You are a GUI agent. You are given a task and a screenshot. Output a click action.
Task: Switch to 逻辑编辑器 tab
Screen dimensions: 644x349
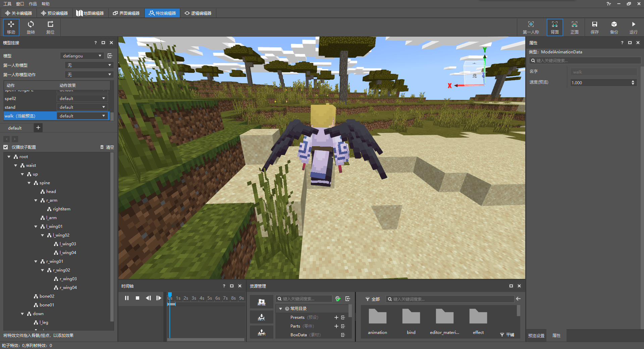(198, 13)
